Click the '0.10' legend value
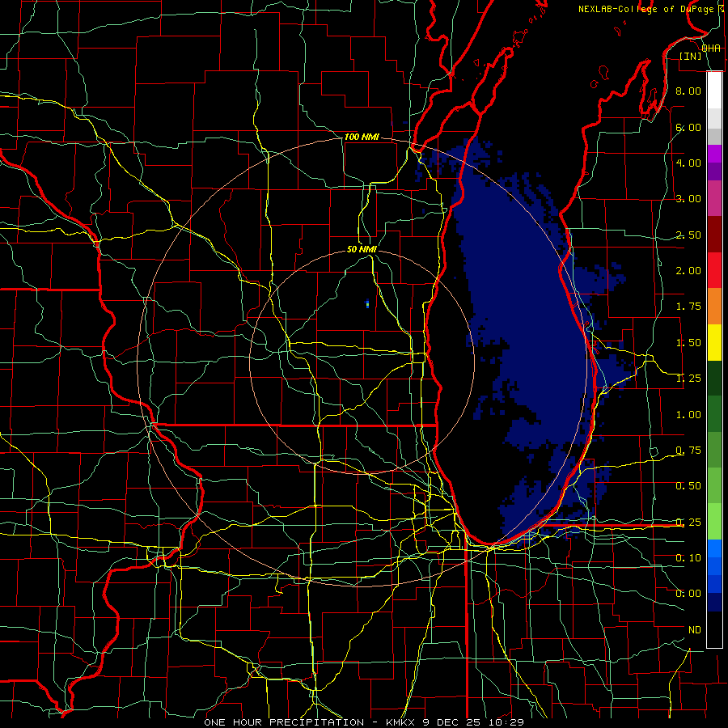 [688, 557]
